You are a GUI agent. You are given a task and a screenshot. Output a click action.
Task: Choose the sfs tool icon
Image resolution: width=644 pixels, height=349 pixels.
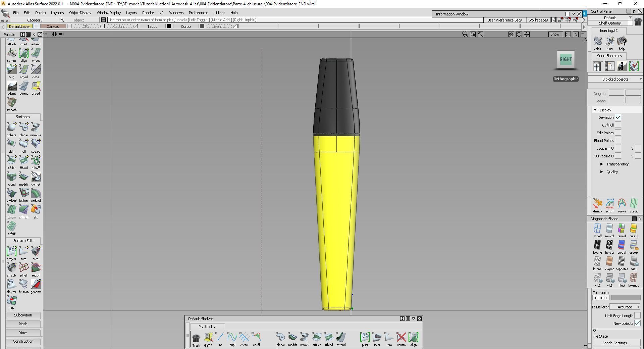pyautogui.click(x=36, y=209)
